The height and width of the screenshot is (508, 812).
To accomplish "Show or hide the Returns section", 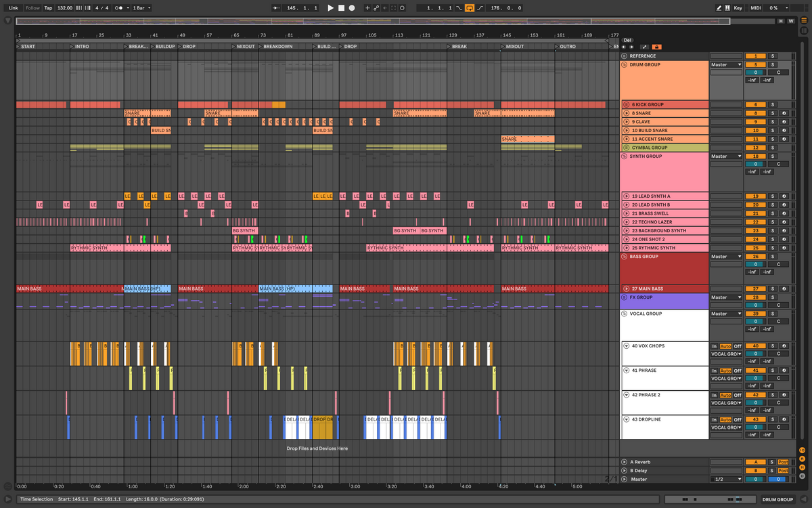I will [802, 459].
